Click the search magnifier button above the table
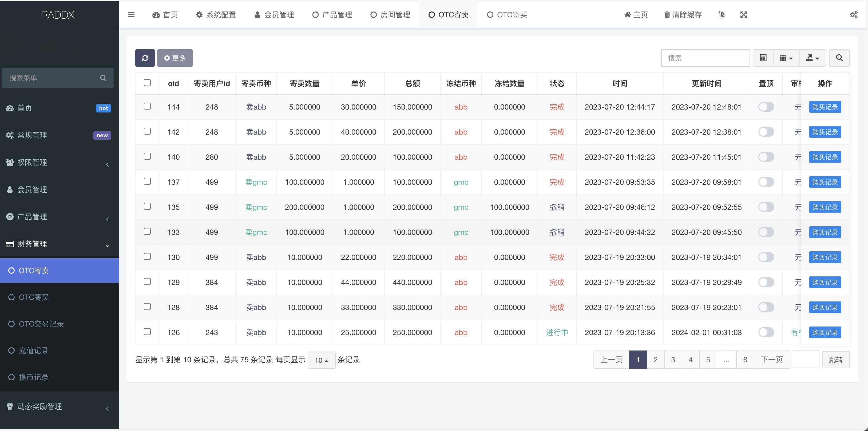 839,58
